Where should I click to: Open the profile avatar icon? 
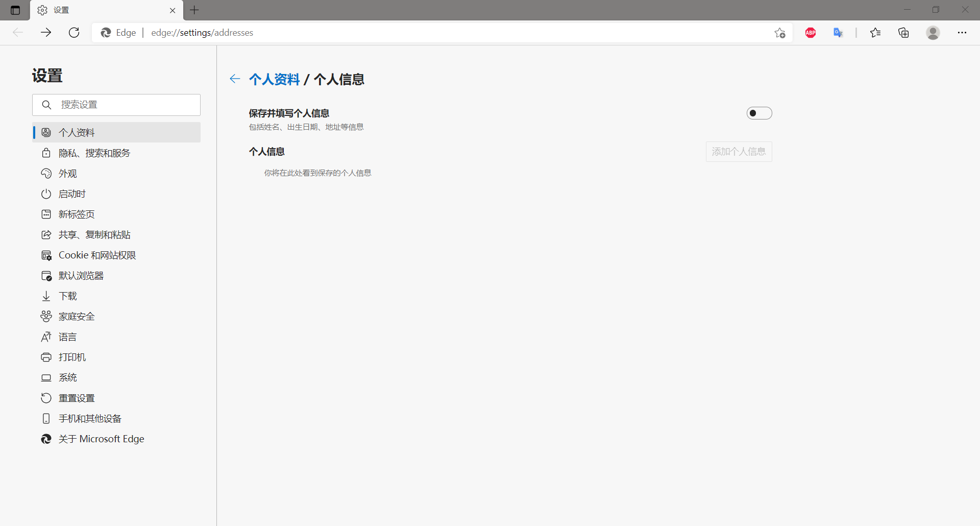click(x=933, y=33)
